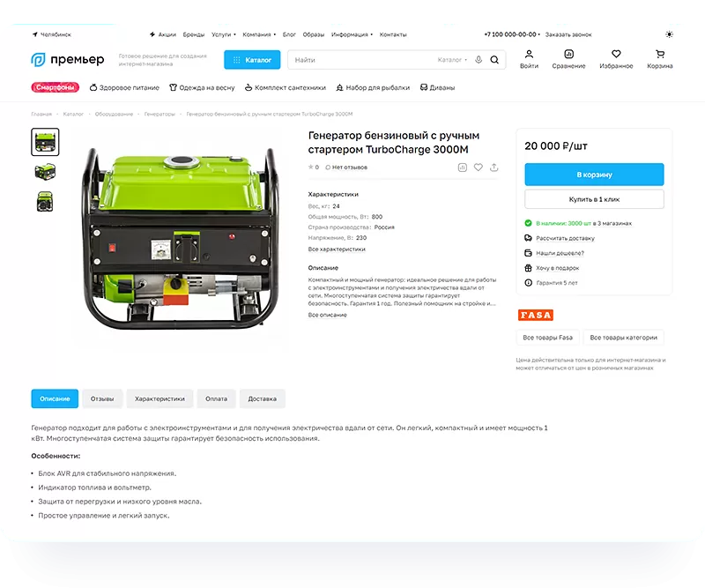Toggle the light/dark theme sun icon

tap(669, 34)
